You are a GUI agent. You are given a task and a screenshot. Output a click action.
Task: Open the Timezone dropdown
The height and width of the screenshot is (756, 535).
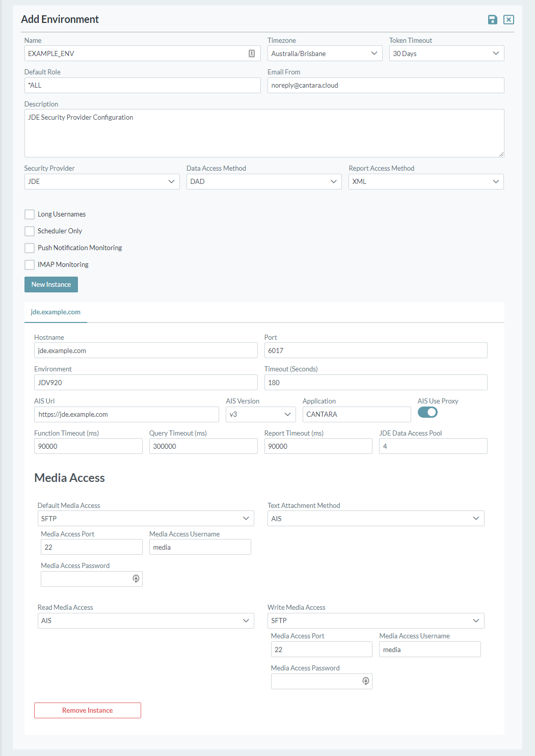325,53
